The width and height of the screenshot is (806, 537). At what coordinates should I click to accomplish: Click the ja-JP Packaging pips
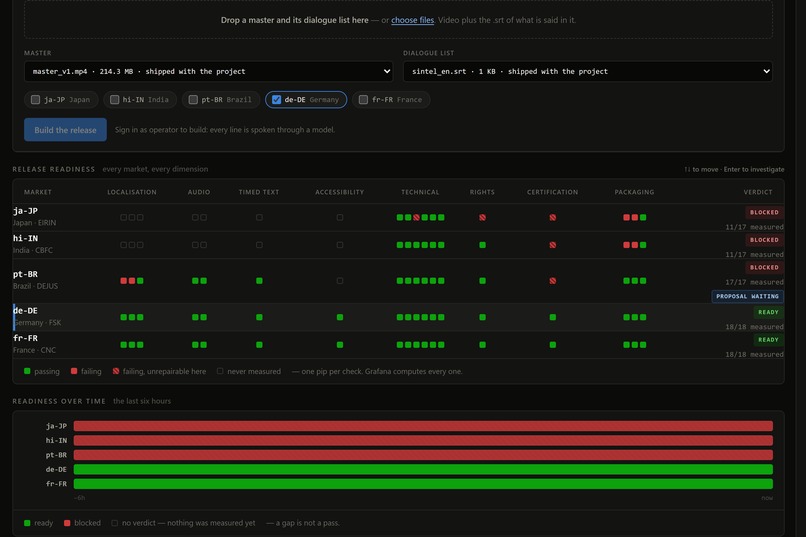(x=634, y=217)
